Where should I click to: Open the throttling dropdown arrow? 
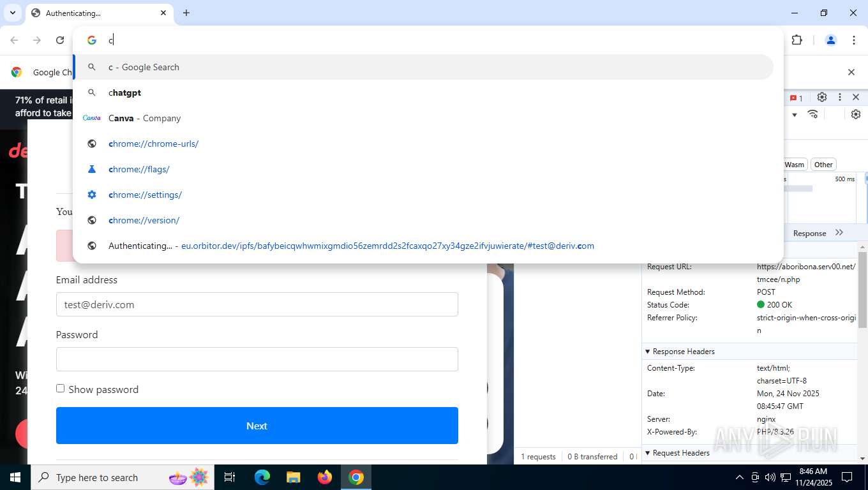tap(795, 115)
